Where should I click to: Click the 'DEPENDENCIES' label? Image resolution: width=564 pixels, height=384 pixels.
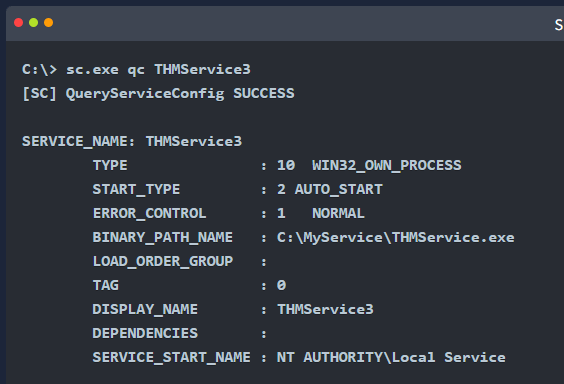145,333
